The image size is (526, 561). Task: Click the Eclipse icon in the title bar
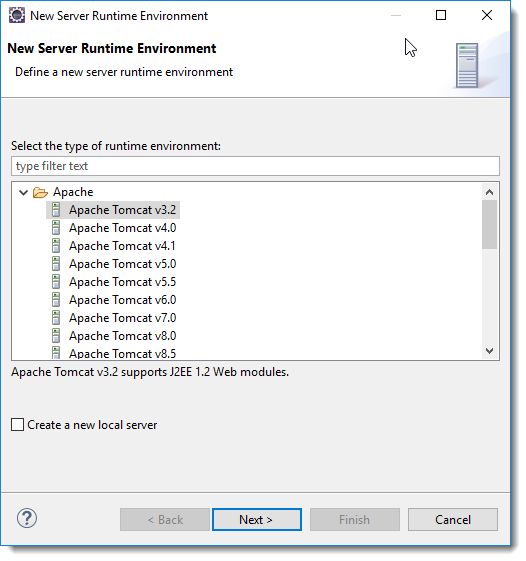17,15
